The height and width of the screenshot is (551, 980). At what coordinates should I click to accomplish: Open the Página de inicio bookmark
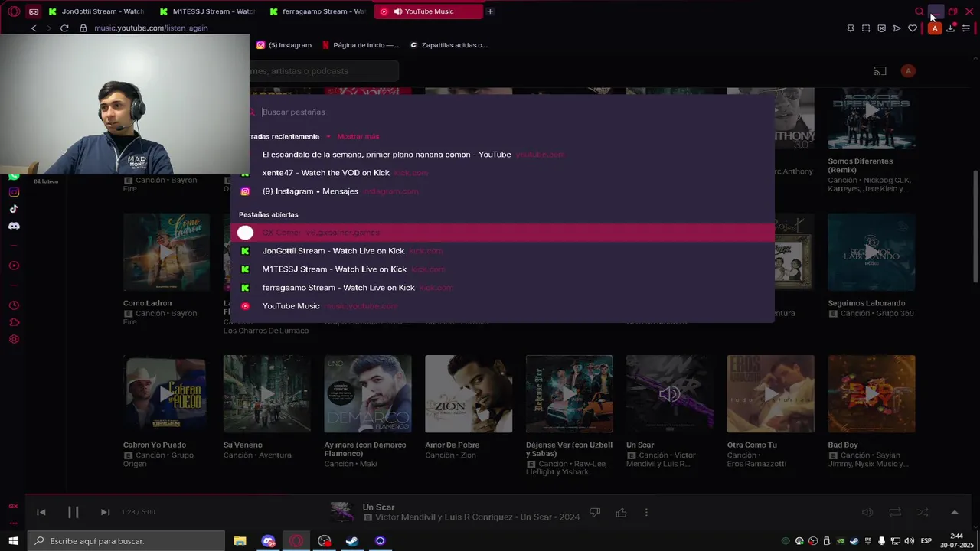(361, 45)
